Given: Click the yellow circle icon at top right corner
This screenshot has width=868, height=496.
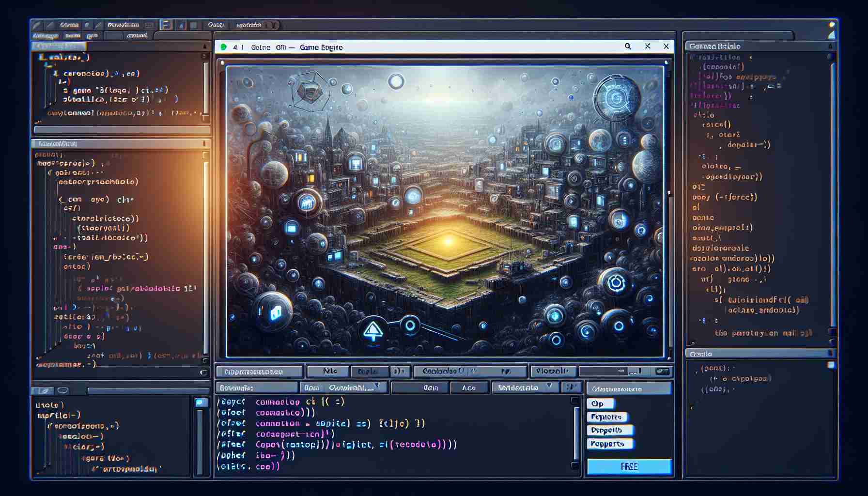Looking at the screenshot, I should click(832, 25).
